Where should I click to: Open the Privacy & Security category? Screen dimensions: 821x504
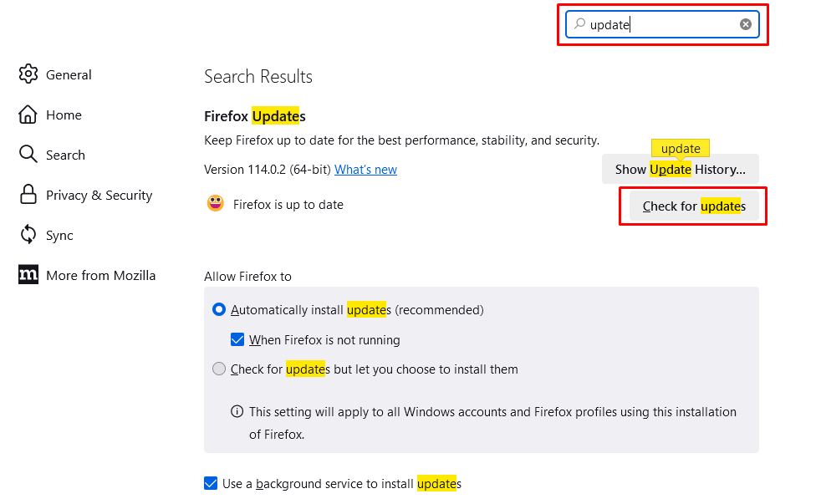99,195
